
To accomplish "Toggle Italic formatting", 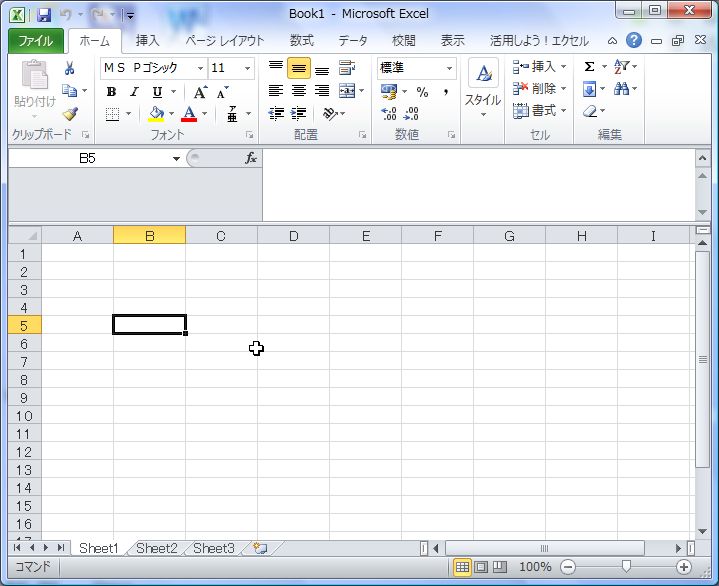I will 134,92.
